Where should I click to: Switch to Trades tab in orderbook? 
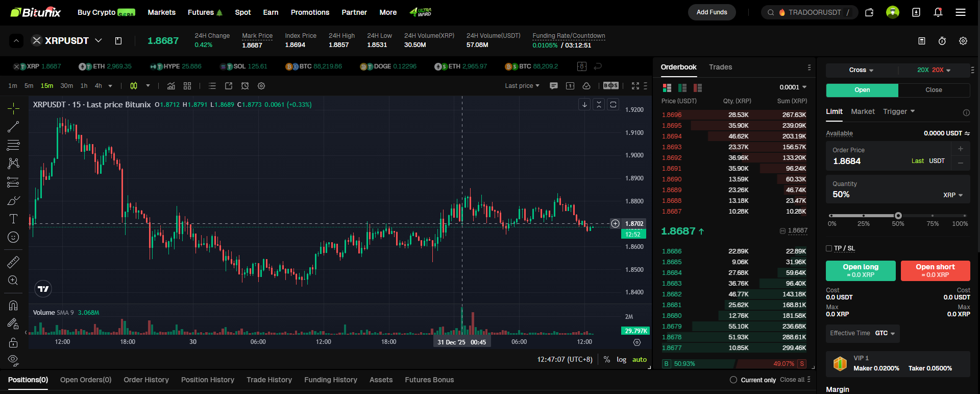(x=720, y=67)
